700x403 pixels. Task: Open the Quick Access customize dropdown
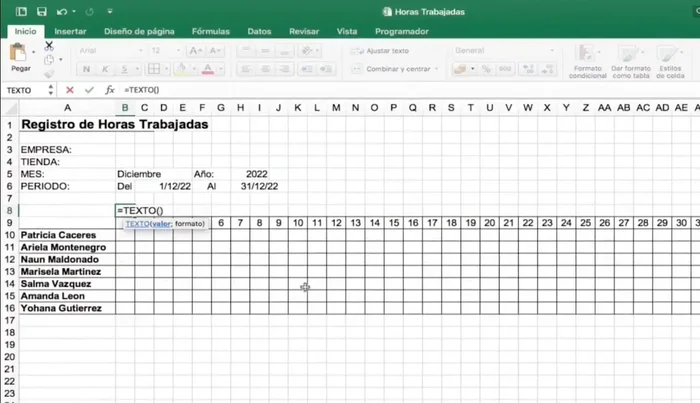110,12
